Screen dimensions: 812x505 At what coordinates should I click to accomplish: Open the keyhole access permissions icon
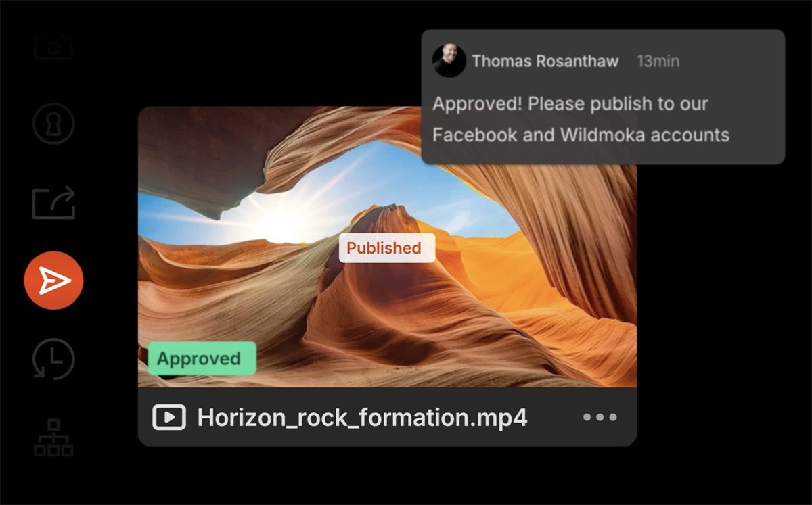coord(53,124)
